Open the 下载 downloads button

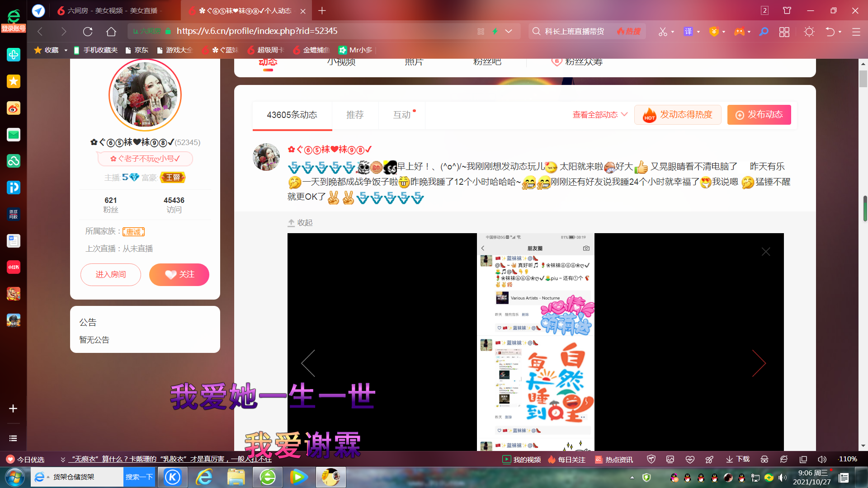[738, 460]
